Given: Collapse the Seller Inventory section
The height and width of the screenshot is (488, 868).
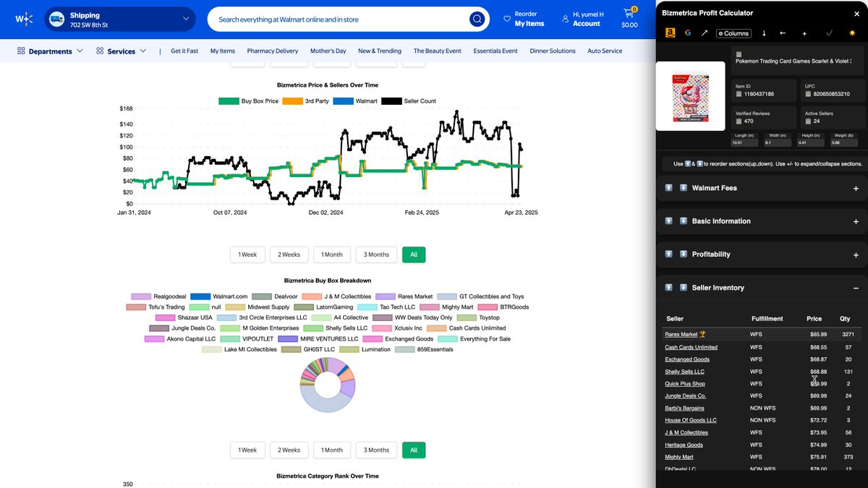Looking at the screenshot, I should point(856,288).
